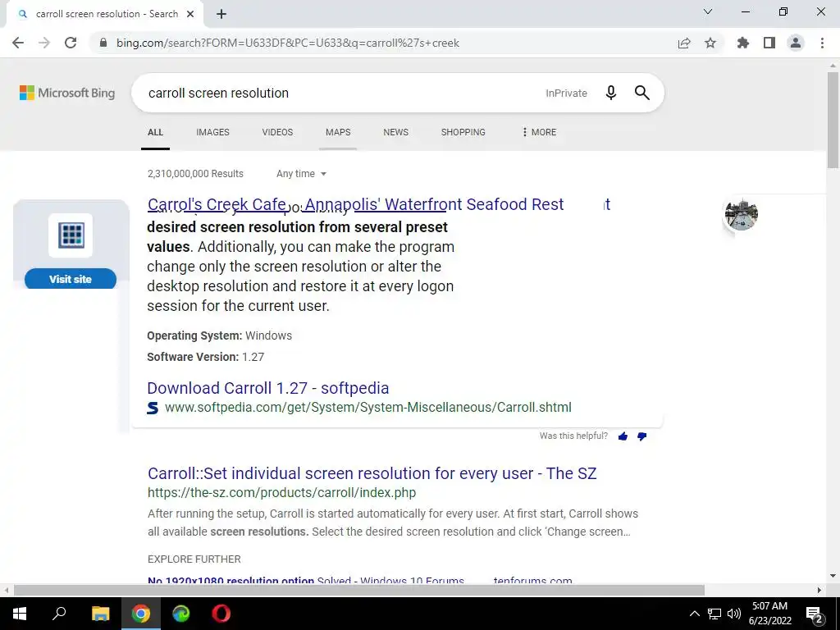This screenshot has width=840, height=630.
Task: Click the InPrivate label in search box
Action: 566,94
